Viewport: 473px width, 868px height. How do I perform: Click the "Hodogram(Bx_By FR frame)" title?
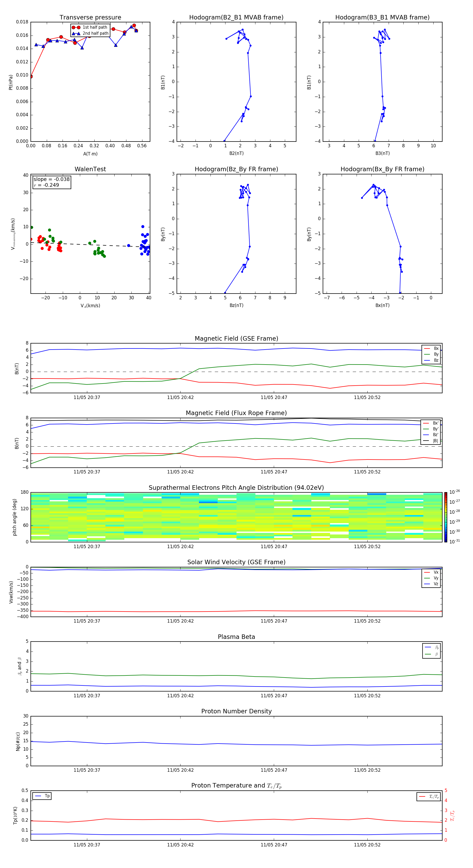click(382, 169)
